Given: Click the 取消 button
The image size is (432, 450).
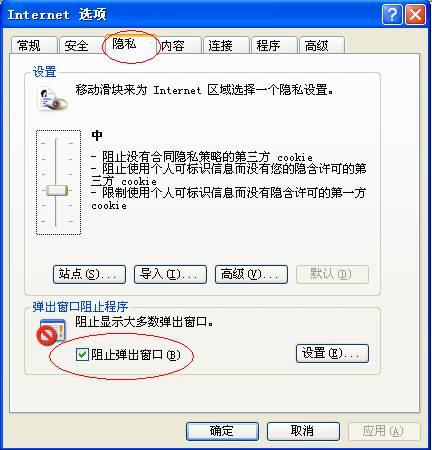Looking at the screenshot, I should coord(303,431).
